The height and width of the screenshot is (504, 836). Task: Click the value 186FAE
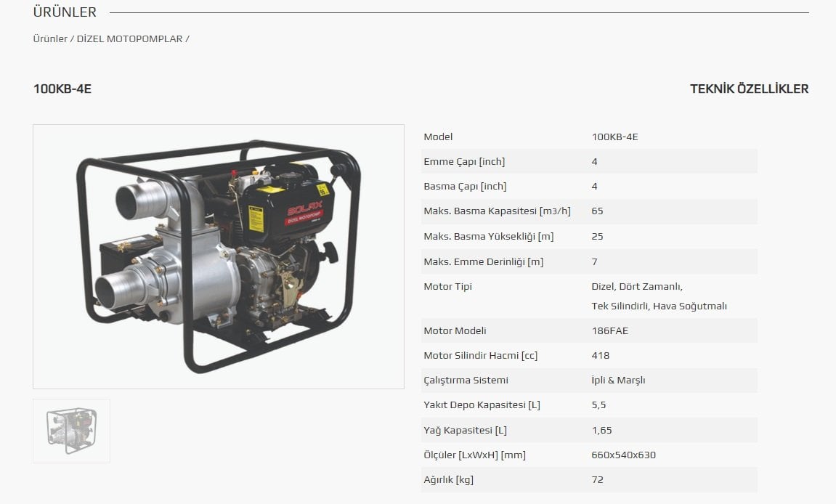click(x=610, y=331)
